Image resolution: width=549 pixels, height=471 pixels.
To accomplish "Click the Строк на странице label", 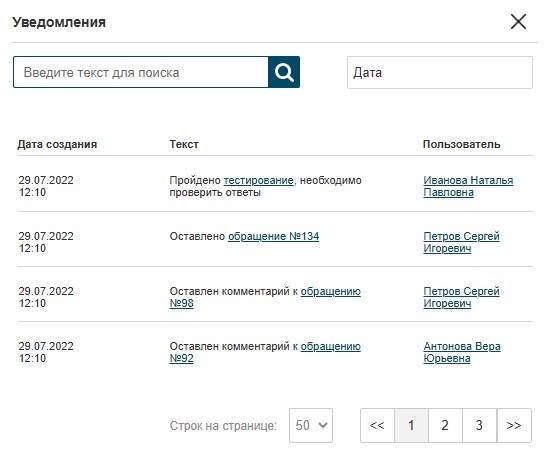I will (x=223, y=426).
